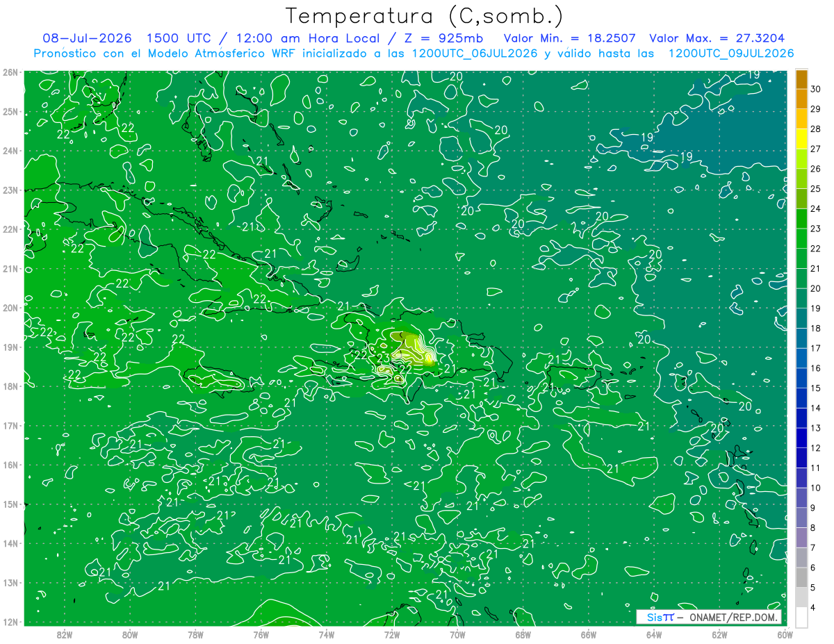
Task: Click color bar label '10'
Action: coord(815,488)
